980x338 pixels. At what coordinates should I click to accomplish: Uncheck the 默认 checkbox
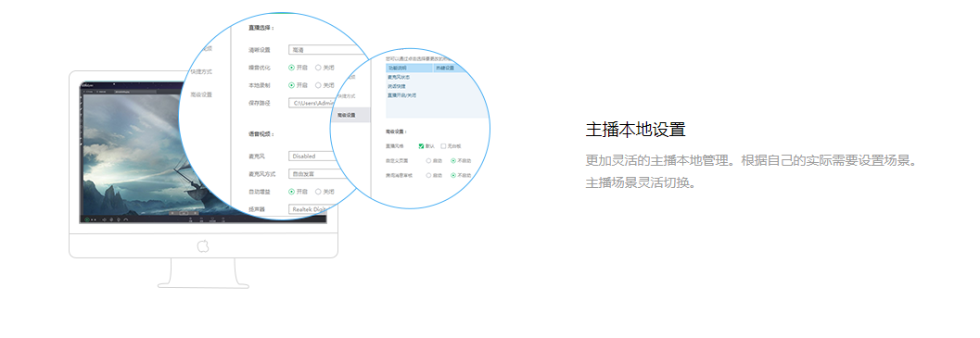421,146
